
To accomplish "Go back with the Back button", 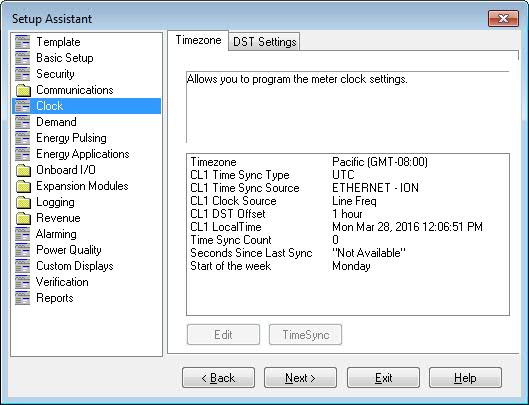I will click(218, 378).
